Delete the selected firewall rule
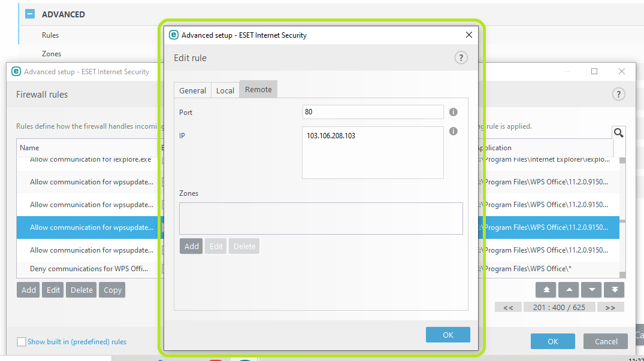This screenshot has height=361, width=644. 81,290
